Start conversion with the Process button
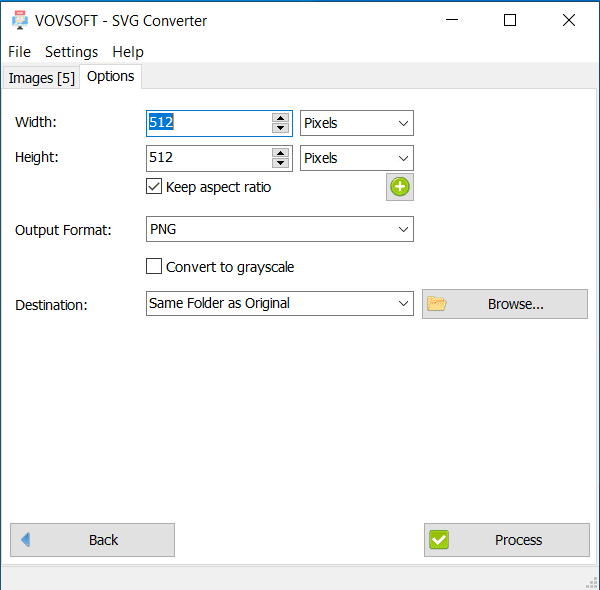 point(507,540)
